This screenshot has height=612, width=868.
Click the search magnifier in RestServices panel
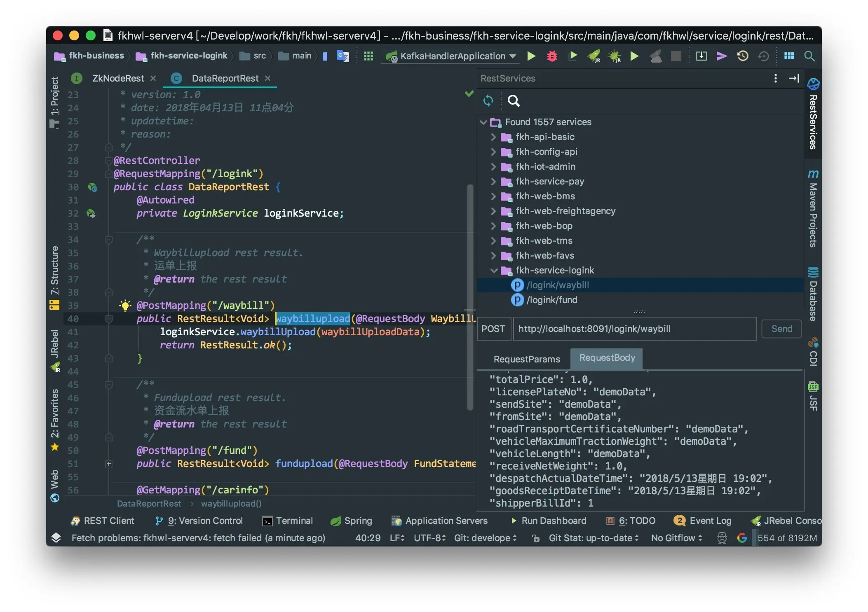[514, 100]
